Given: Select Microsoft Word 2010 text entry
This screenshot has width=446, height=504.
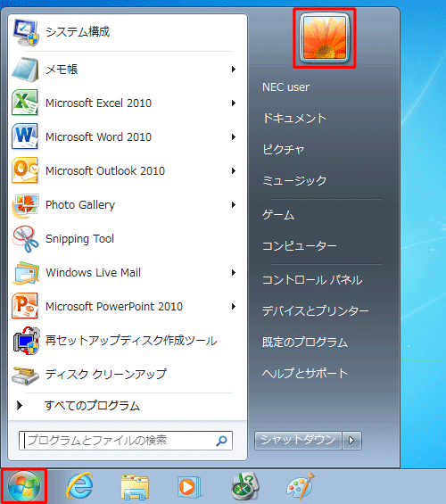Looking at the screenshot, I should pyautogui.click(x=98, y=137).
